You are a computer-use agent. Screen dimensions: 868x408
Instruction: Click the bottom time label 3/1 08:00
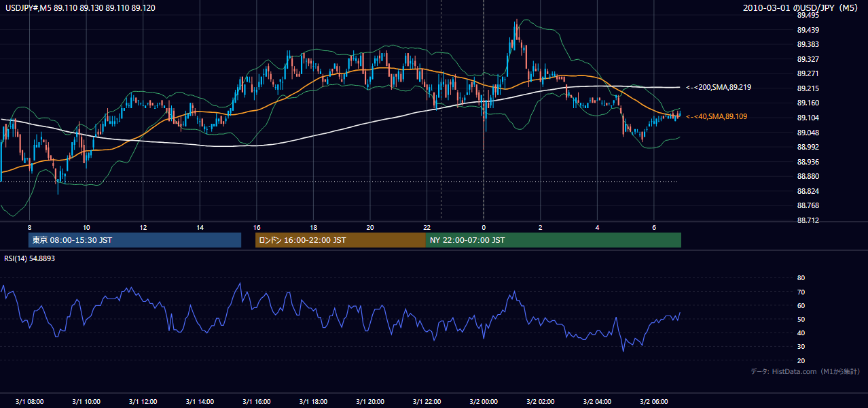29,402
